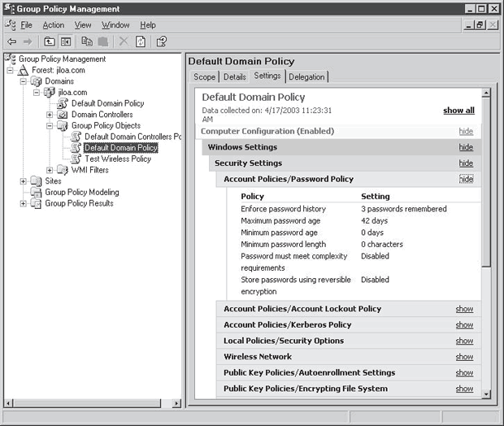Click the jiloa.com domain icon
The width and height of the screenshot is (504, 426).
[49, 93]
